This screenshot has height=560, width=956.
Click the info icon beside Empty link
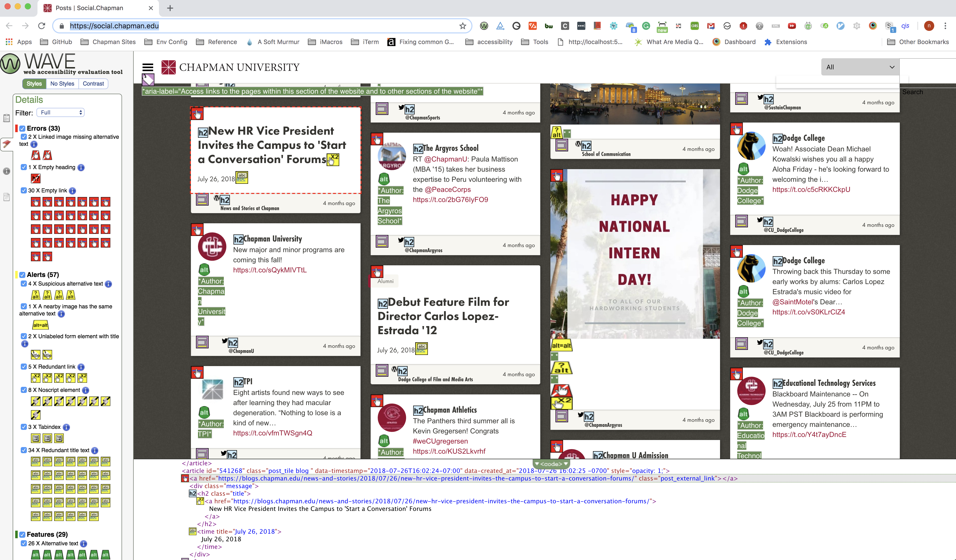(72, 191)
